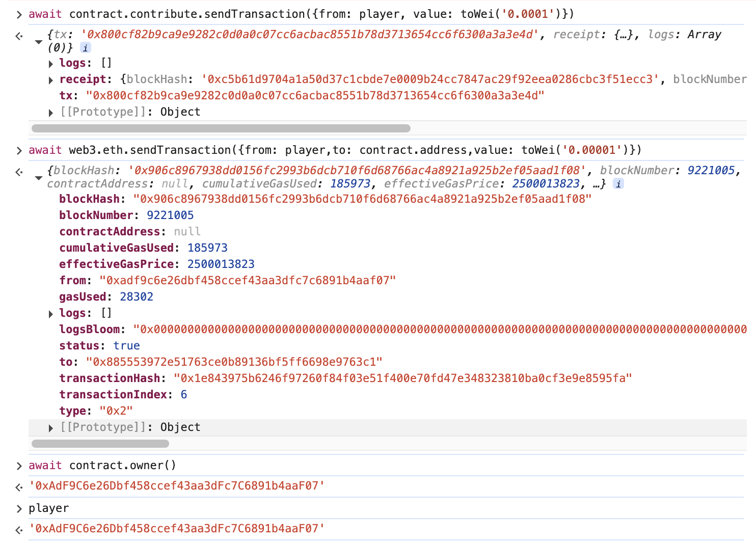Expand [[Prototype]] below type "0x2"
Viewport: 756px width, 542px height.
click(x=50, y=428)
